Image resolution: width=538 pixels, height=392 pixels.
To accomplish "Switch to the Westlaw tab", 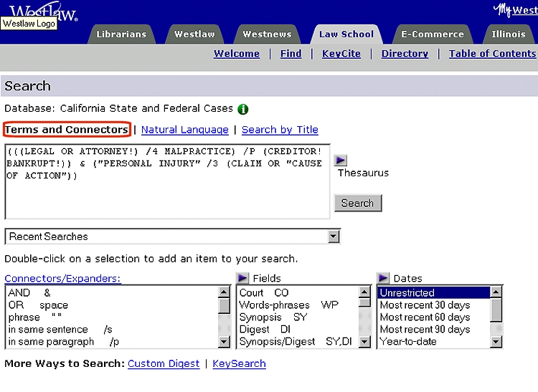I will pos(194,34).
